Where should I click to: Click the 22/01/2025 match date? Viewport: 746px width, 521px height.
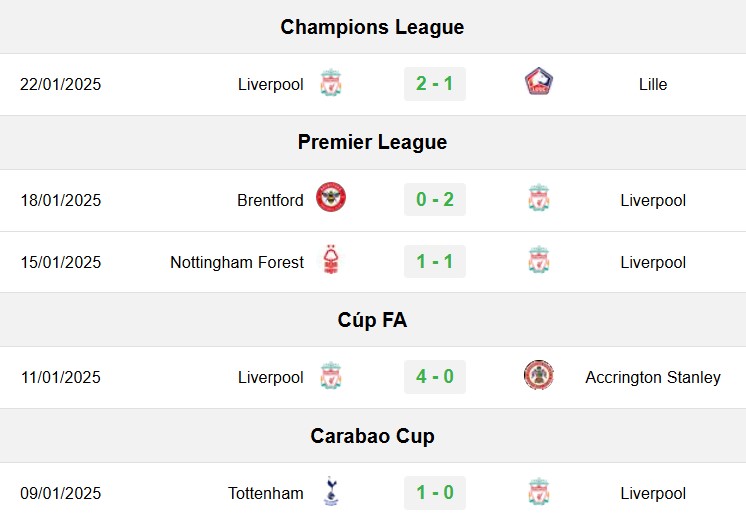[60, 84]
